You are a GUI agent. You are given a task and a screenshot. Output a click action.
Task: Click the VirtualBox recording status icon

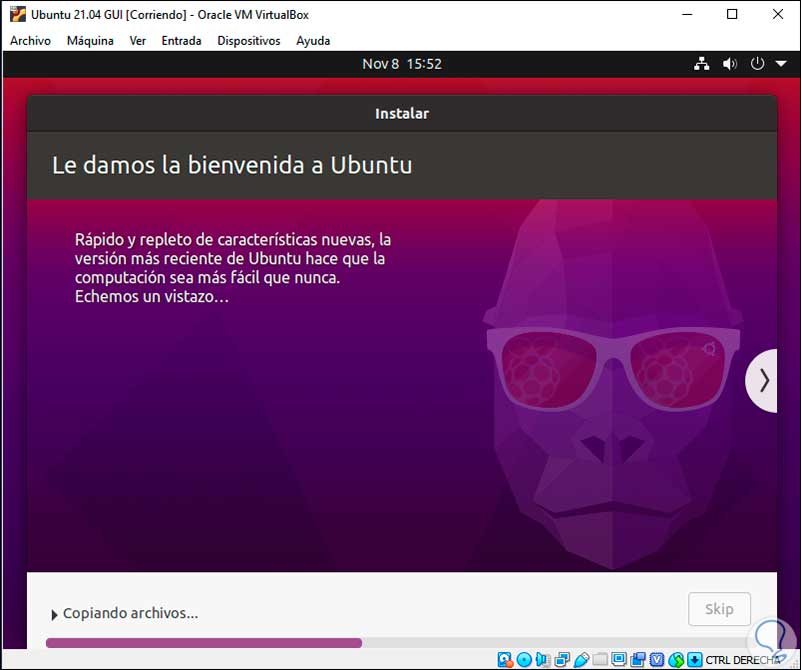[x=638, y=660]
